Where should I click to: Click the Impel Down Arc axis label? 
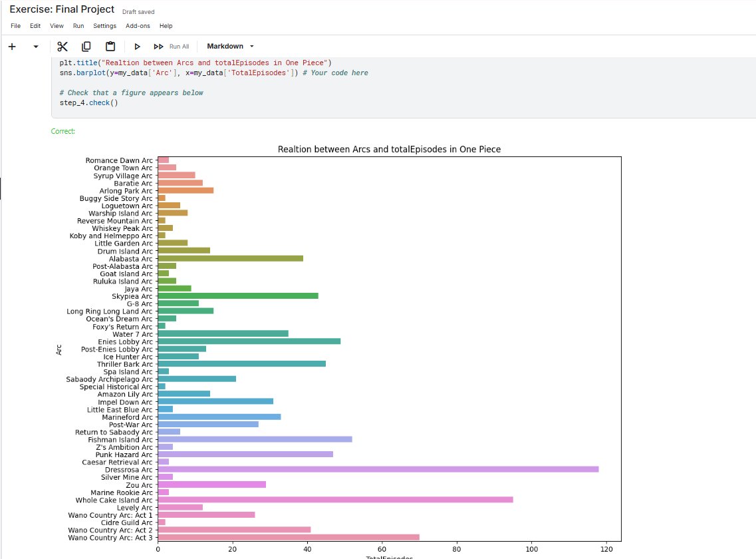[x=125, y=402]
